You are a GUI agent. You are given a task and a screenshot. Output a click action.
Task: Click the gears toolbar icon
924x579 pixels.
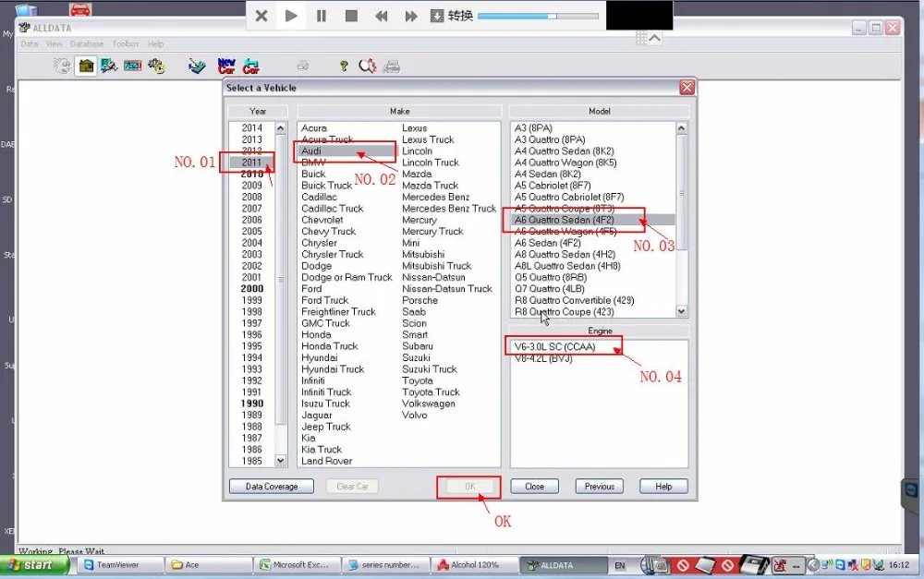point(156,66)
